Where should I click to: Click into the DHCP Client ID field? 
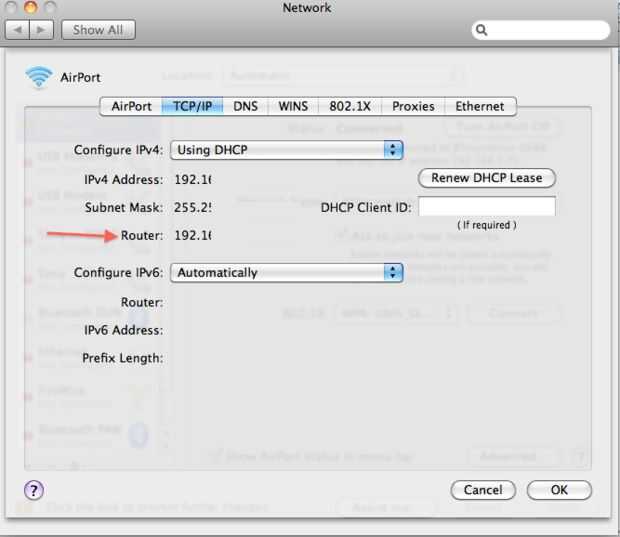coord(487,206)
